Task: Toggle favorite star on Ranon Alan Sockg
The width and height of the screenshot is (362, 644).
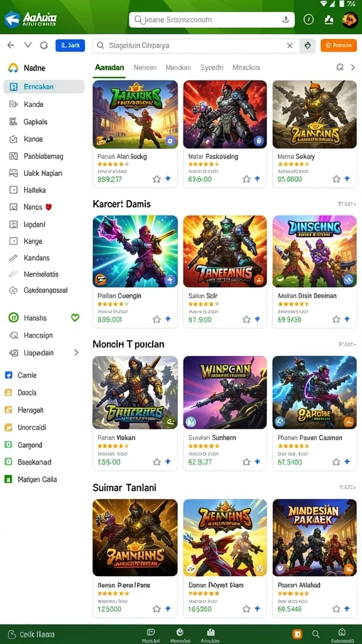Action: (156, 179)
